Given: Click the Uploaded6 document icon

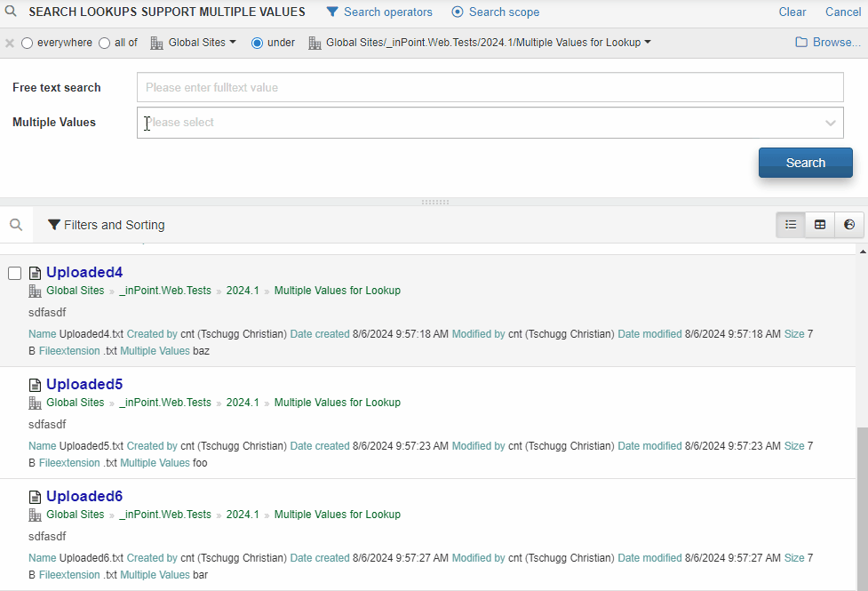Looking at the screenshot, I should coord(35,497).
